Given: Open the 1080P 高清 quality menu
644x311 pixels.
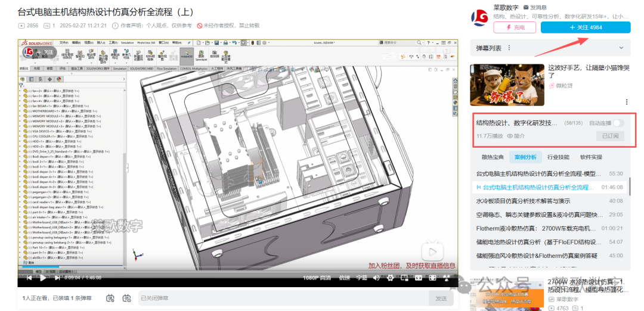Looking at the screenshot, I should [x=317, y=278].
